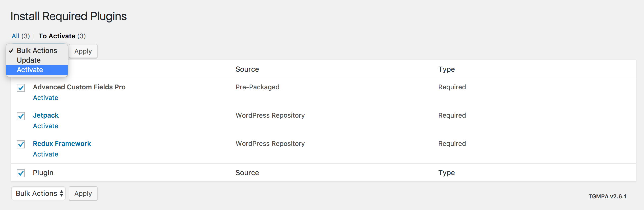This screenshot has width=644, height=210.
Task: Open the Redux Framework plugin link
Action: tap(62, 144)
